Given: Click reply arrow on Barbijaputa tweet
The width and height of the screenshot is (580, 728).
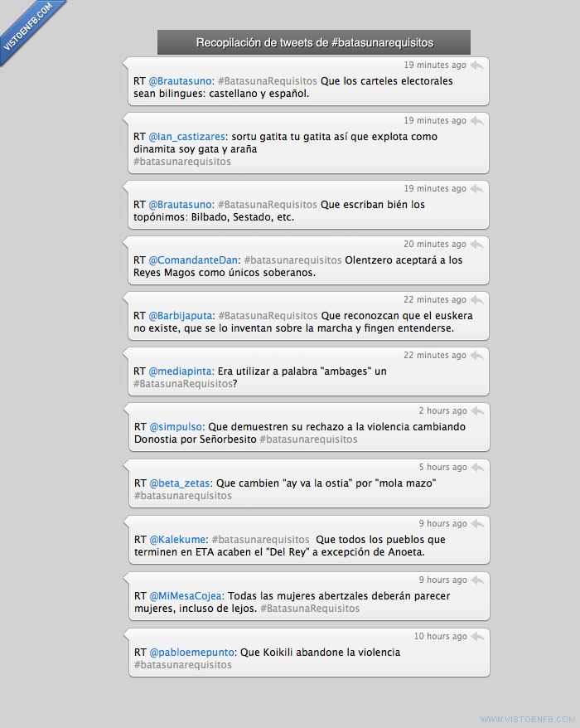Looking at the screenshot, I should tap(476, 300).
